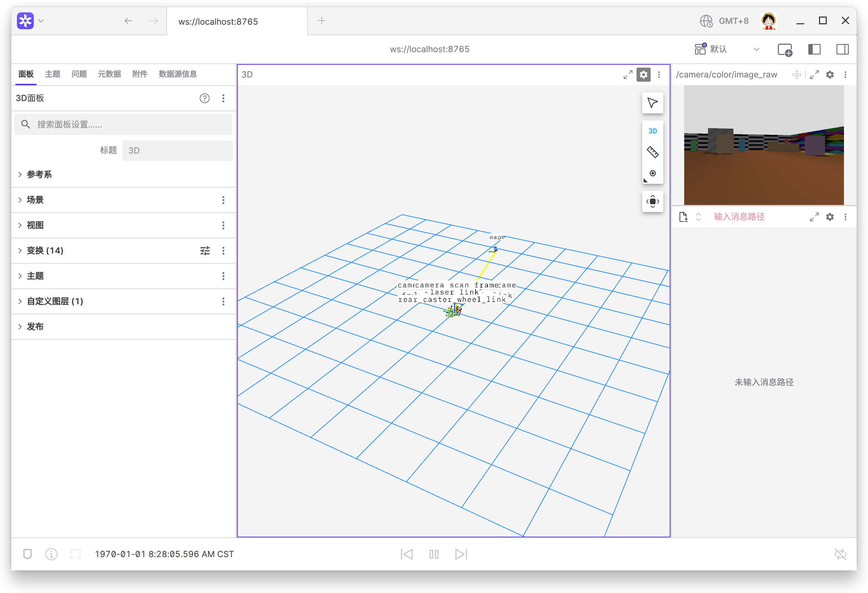Open the user avatar profile

pos(768,21)
